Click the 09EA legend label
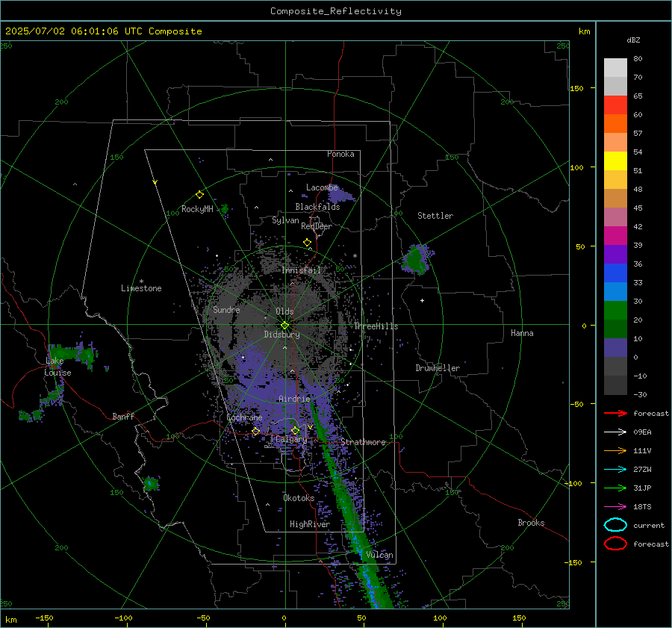 tap(642, 432)
